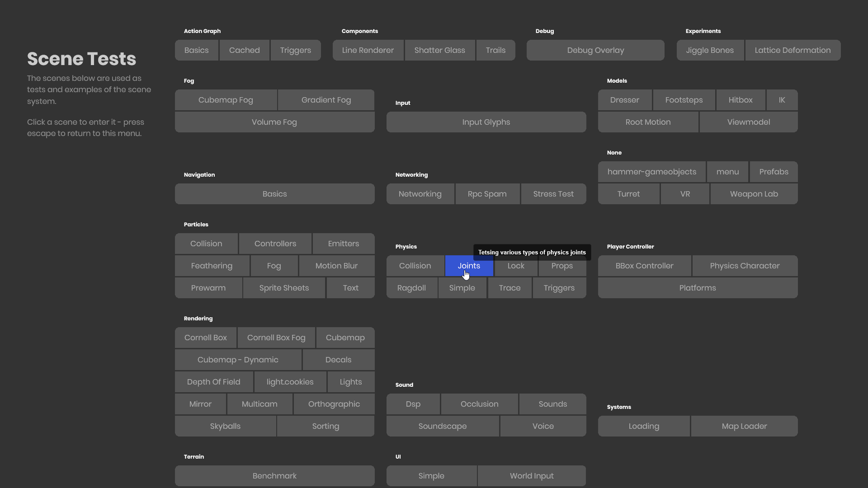Start the Rpc Spam networking test
This screenshot has width=868, height=488.
[486, 194]
